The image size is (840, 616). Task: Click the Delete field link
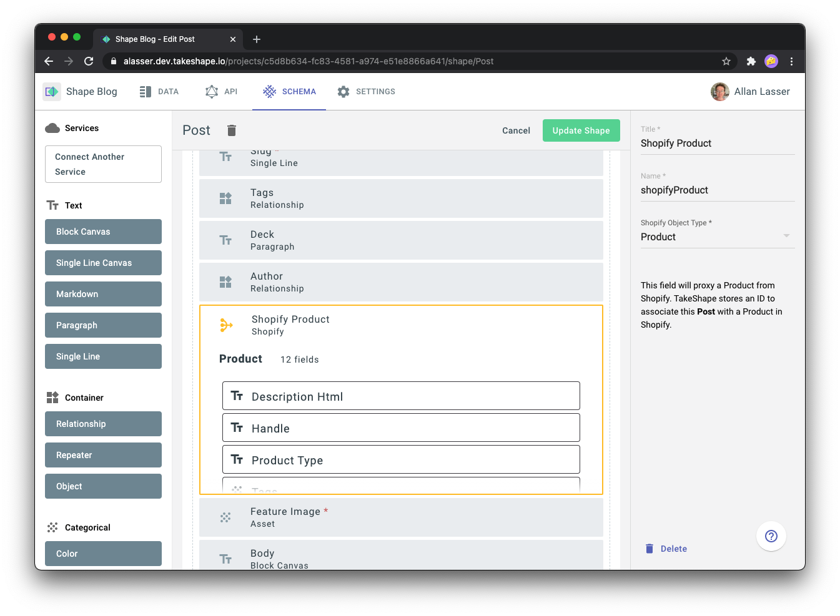pos(666,549)
